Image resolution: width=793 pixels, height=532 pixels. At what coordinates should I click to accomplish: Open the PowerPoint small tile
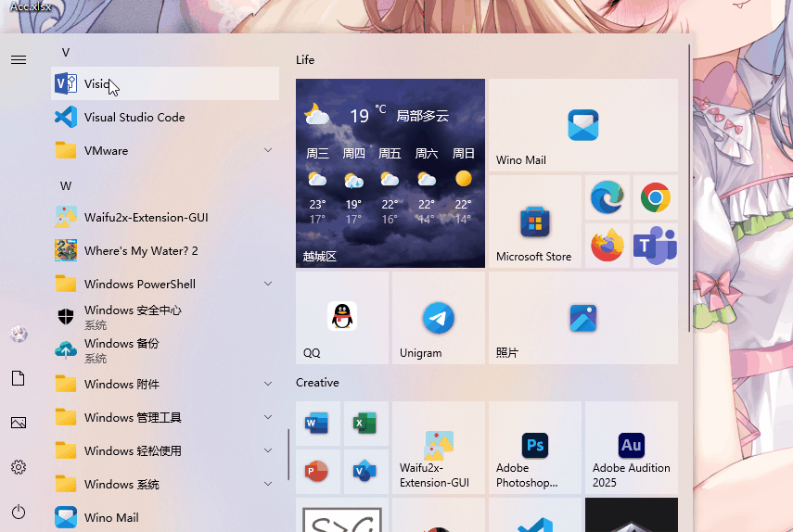point(317,472)
